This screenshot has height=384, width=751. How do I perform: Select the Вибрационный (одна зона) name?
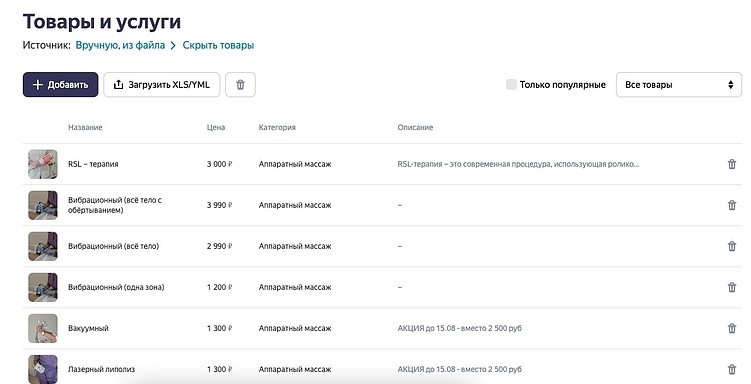[116, 287]
